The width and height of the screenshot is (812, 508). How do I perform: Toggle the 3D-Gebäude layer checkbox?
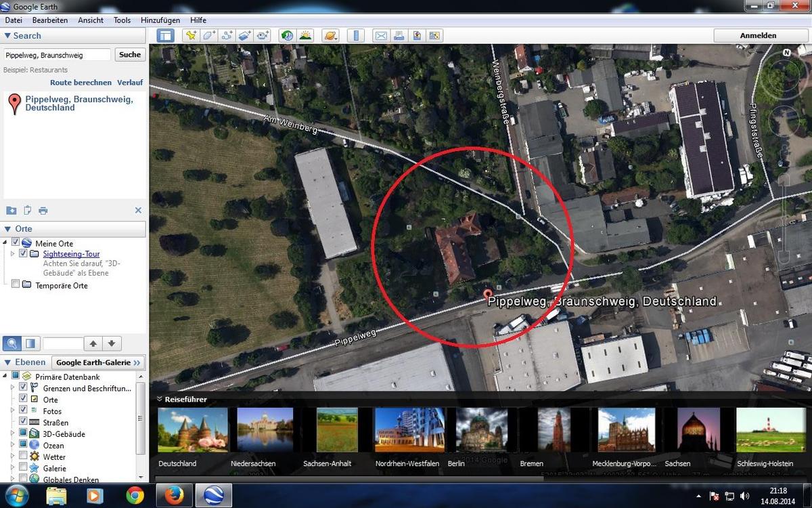23,433
